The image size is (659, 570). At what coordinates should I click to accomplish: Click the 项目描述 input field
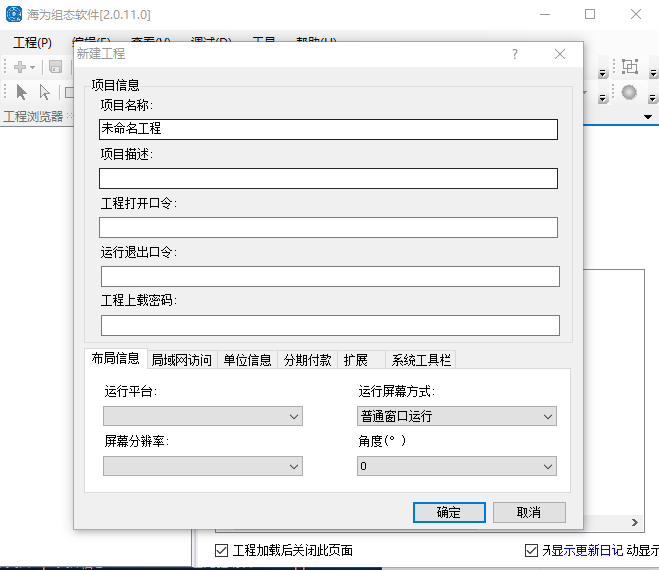pos(329,179)
